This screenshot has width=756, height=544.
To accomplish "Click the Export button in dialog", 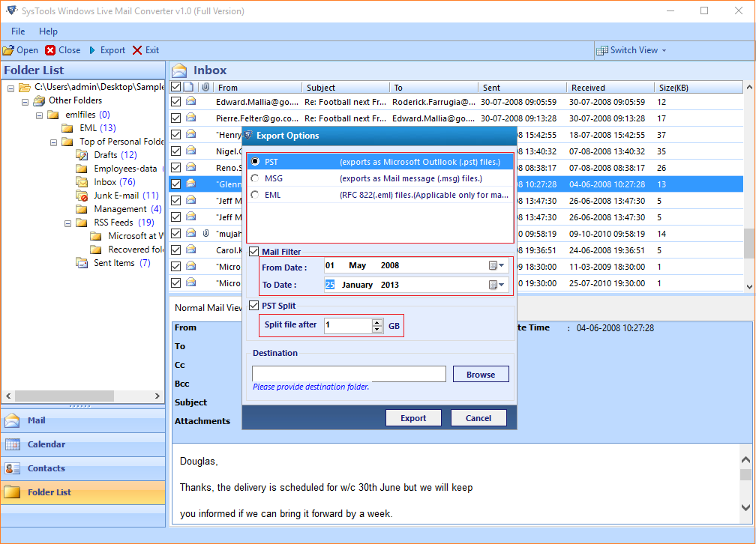I will tap(413, 418).
